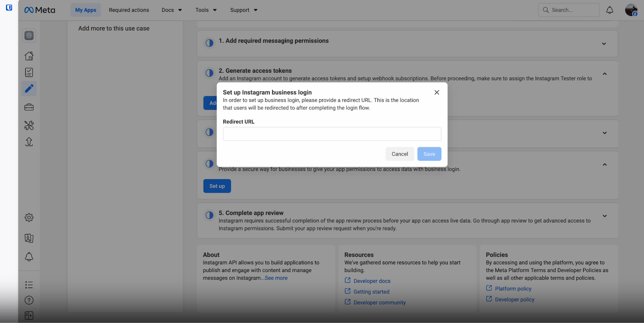Select the pencil use cases sidebar icon
644x323 pixels.
point(29,88)
